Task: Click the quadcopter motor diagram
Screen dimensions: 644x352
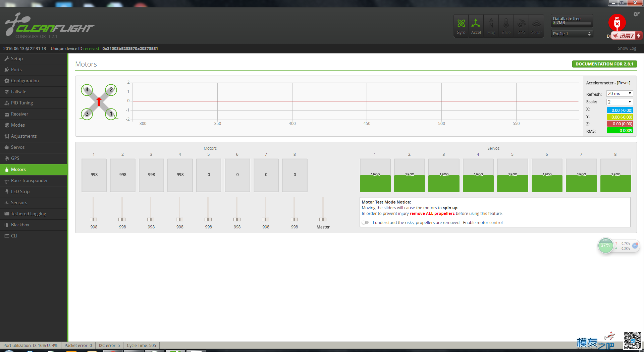Action: coord(99,102)
